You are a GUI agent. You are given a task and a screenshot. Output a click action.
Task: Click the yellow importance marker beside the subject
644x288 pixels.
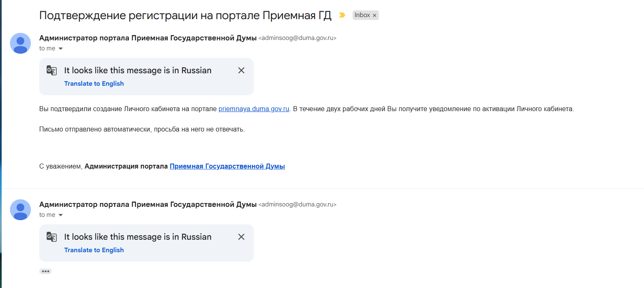pos(342,15)
